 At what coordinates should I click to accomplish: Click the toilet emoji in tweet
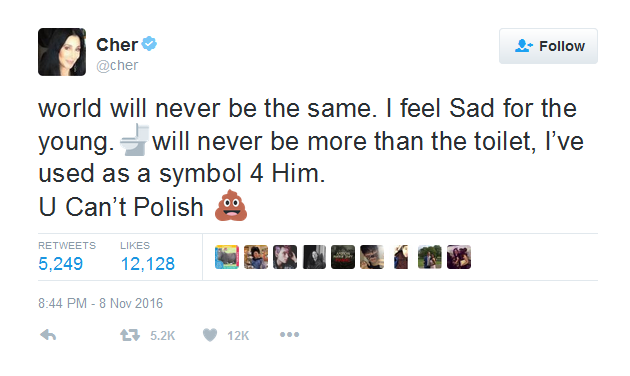[x=135, y=140]
